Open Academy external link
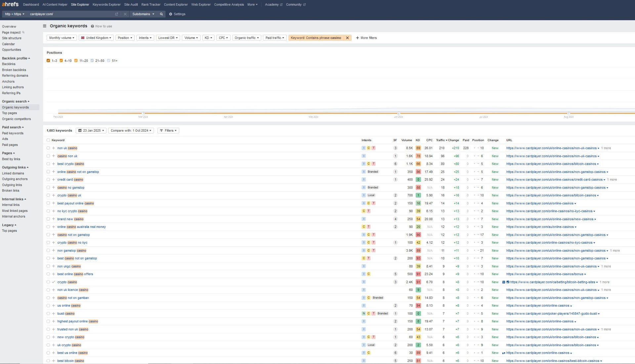This screenshot has height=364, width=635. coord(273,5)
